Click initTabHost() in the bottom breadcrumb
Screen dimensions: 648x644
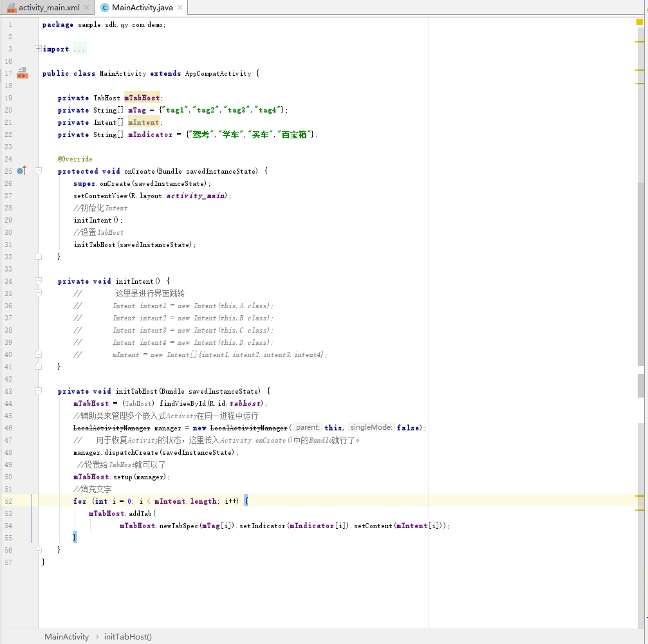click(x=127, y=636)
